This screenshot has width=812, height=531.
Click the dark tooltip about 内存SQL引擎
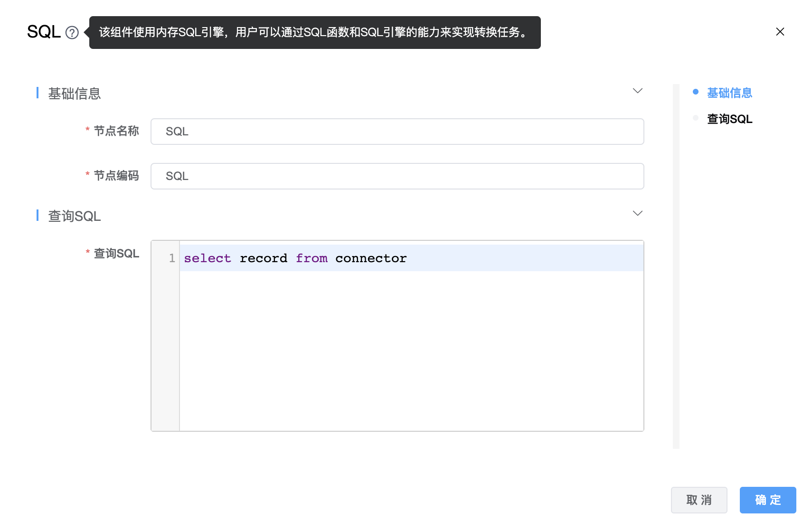tap(314, 33)
